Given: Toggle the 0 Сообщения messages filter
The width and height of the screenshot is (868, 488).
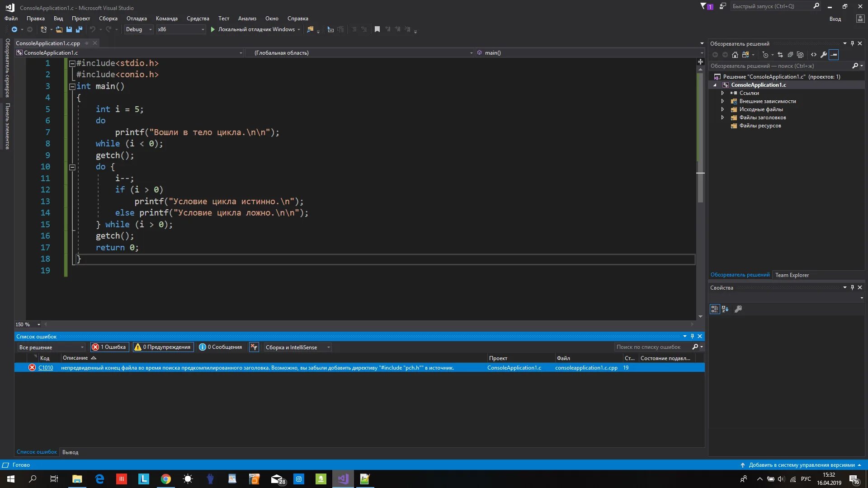Looking at the screenshot, I should coord(221,347).
